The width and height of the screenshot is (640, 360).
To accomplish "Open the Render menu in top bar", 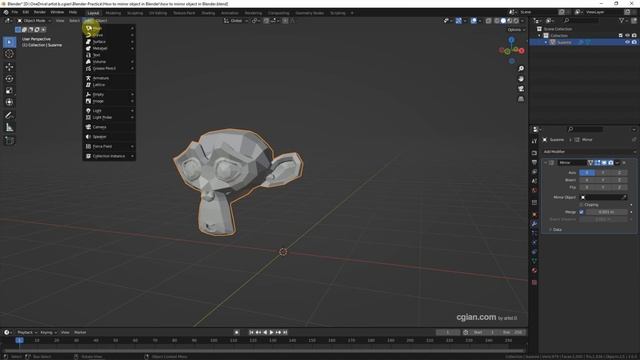I will (x=40, y=12).
